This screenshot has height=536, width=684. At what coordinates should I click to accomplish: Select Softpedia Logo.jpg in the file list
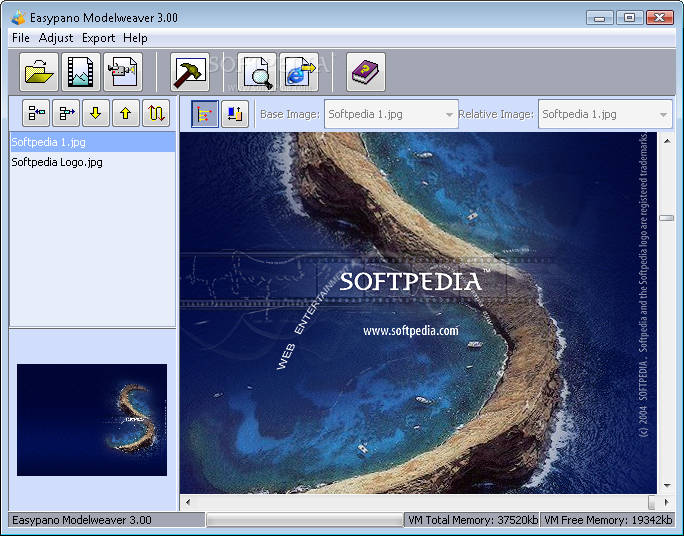(x=93, y=162)
